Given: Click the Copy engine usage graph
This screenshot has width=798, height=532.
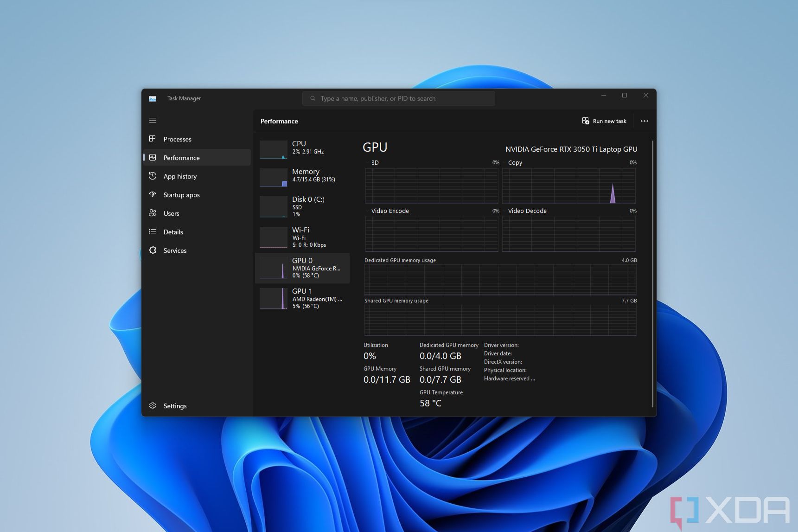Looking at the screenshot, I should (x=569, y=186).
